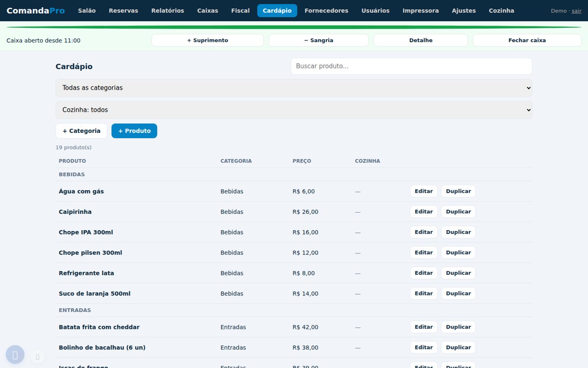Image resolution: width=588 pixels, height=368 pixels.
Task: Switch to the Fornecedores section
Action: click(326, 10)
